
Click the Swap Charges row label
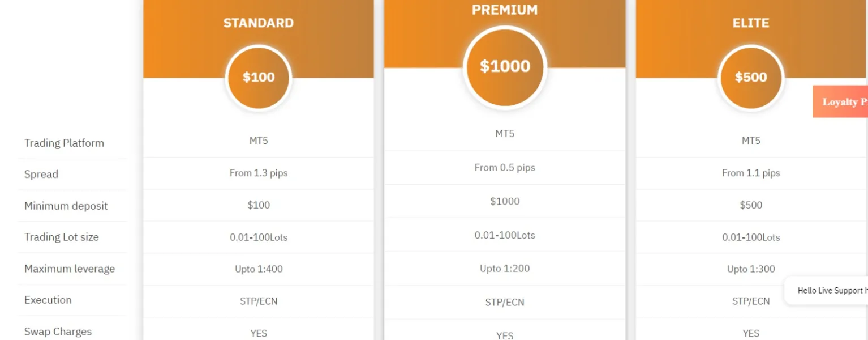(x=58, y=331)
